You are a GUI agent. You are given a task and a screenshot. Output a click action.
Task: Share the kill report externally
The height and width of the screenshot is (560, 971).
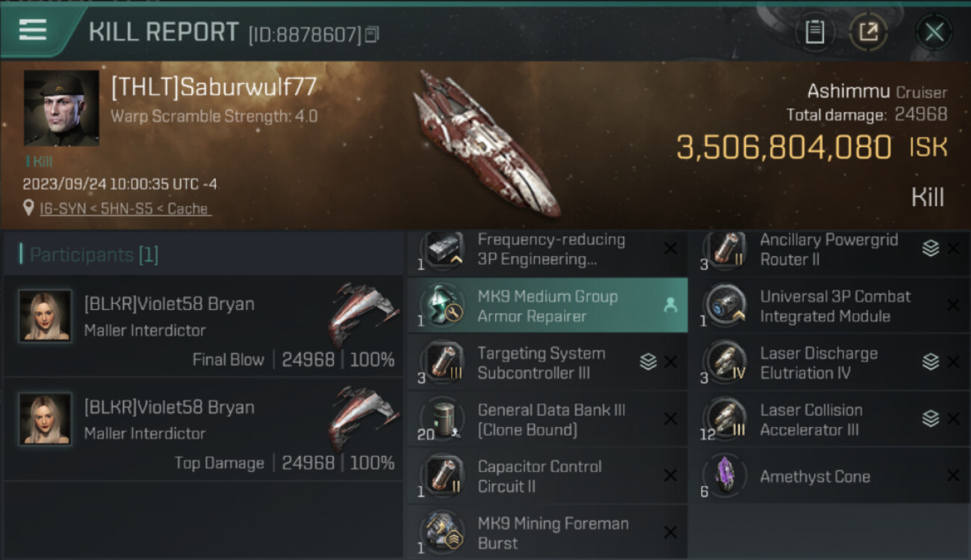coord(868,32)
